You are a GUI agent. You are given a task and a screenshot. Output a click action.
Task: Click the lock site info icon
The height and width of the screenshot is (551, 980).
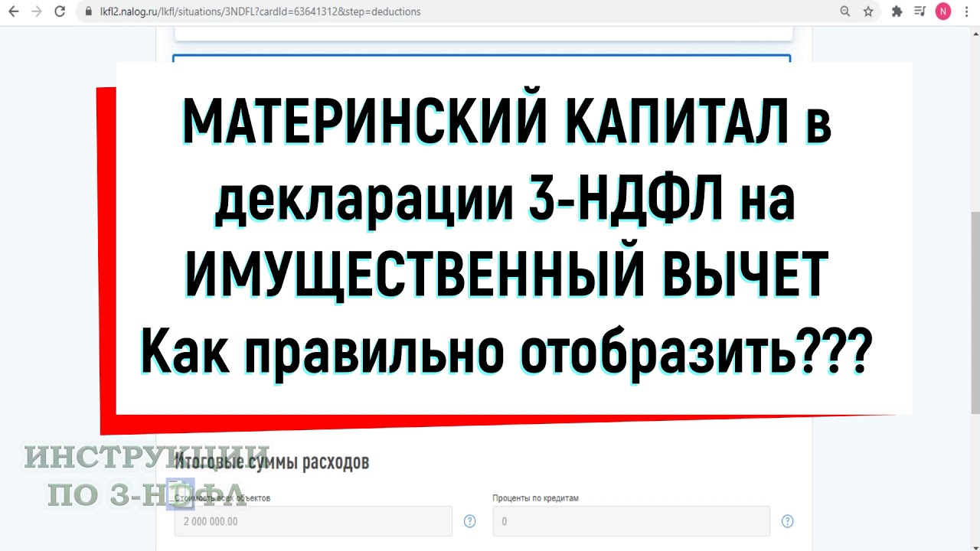90,11
